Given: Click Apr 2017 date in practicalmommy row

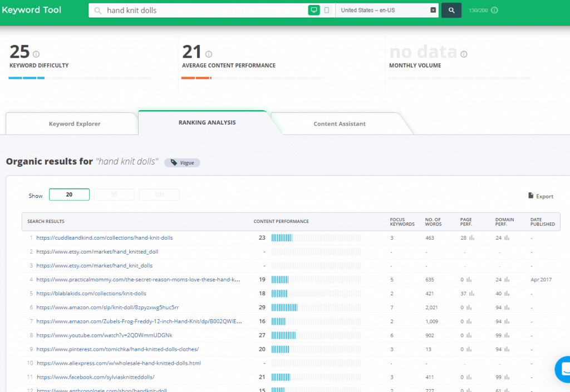Looking at the screenshot, I should pyautogui.click(x=541, y=280).
